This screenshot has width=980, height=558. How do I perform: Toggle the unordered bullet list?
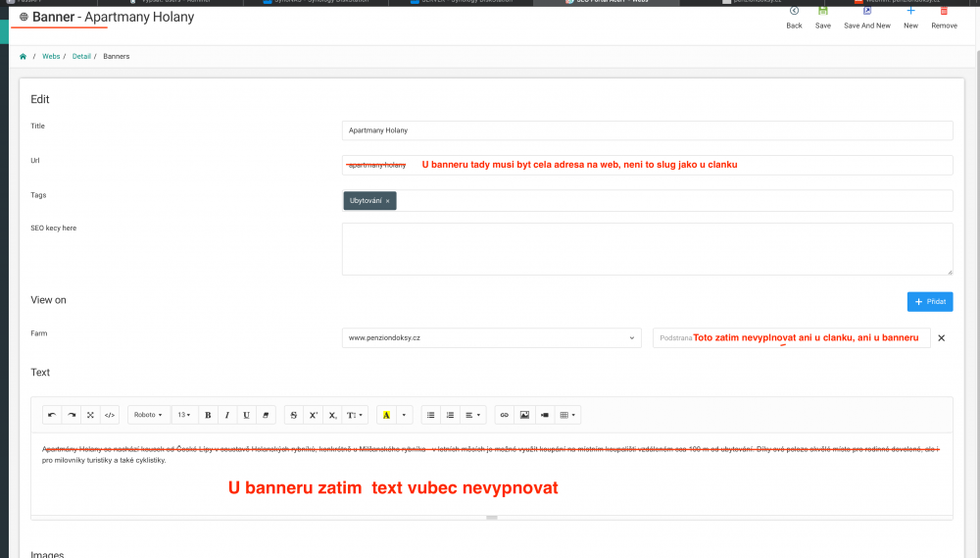[x=431, y=415]
